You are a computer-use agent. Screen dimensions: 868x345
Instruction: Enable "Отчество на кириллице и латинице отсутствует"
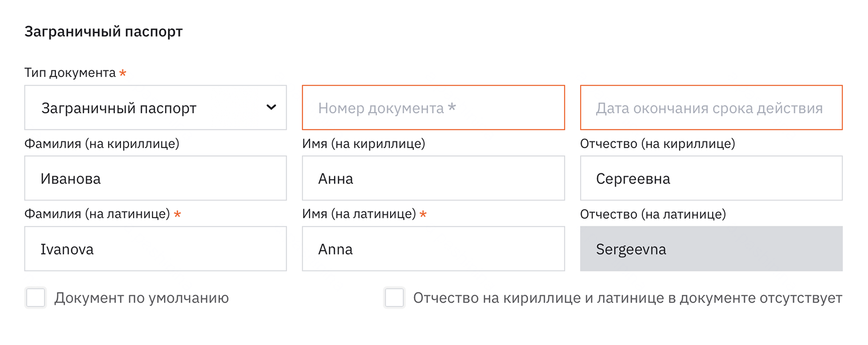pyautogui.click(x=395, y=297)
